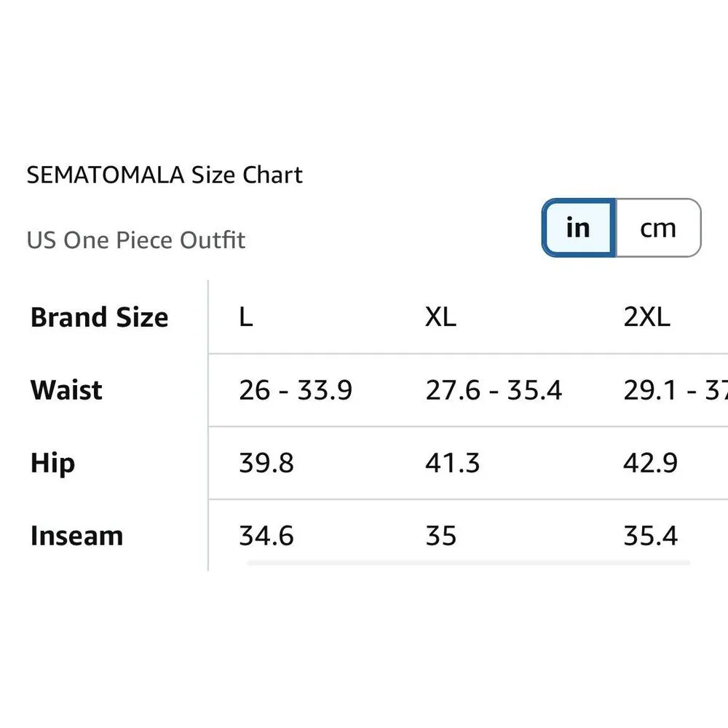
Task: Click the Inseam row label
Action: point(76,536)
